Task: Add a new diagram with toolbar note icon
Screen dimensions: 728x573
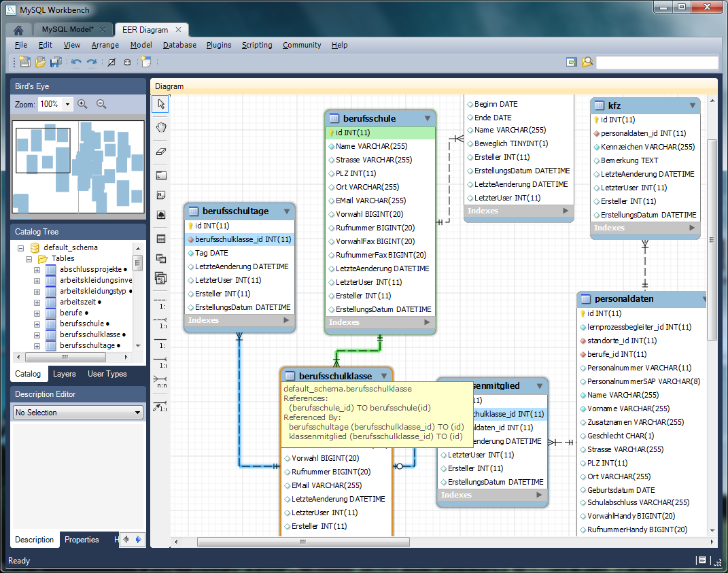Action: tap(145, 62)
